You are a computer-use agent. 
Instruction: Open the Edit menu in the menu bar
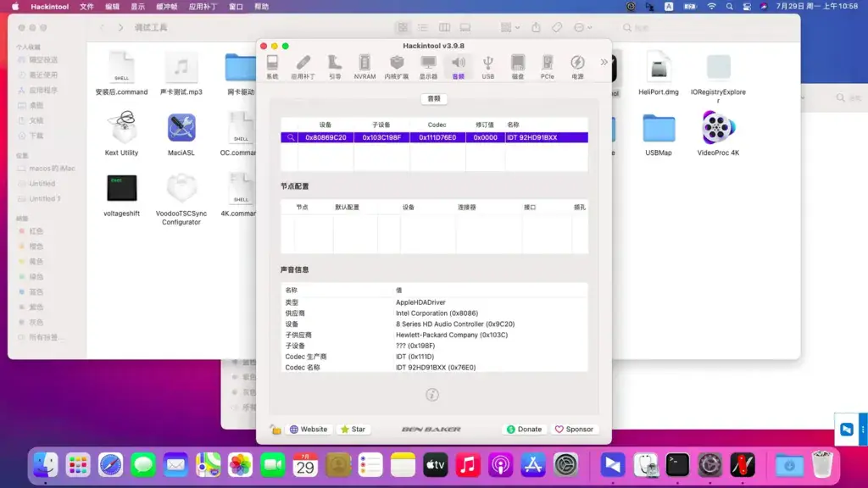point(113,7)
